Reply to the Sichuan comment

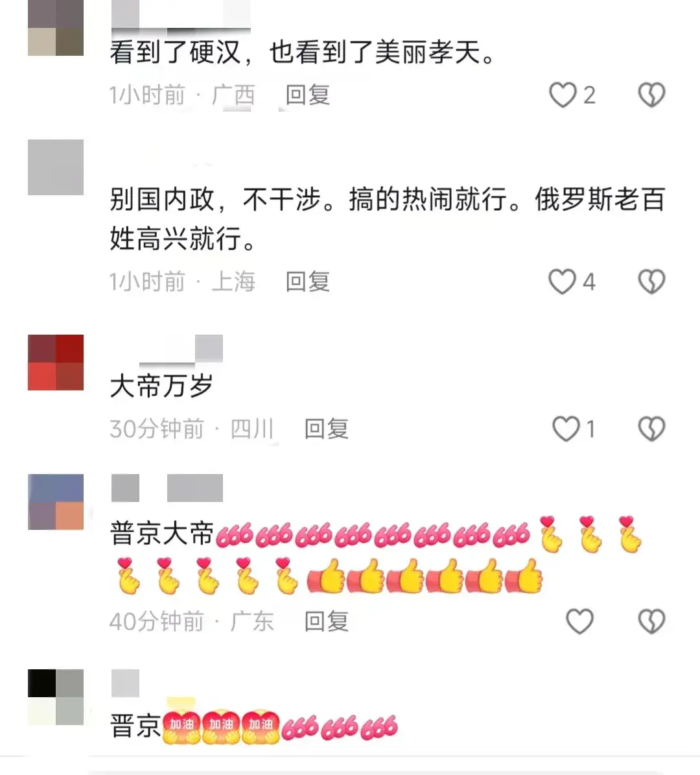(x=327, y=429)
